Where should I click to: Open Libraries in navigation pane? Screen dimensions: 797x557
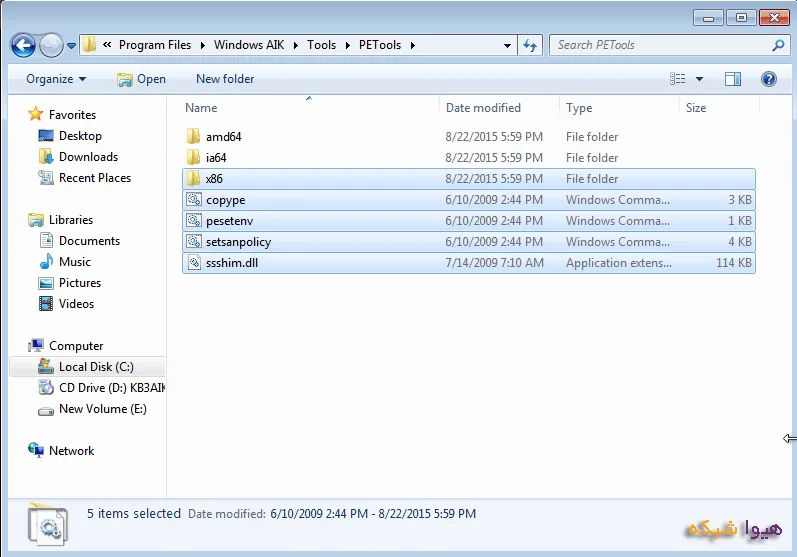point(71,220)
